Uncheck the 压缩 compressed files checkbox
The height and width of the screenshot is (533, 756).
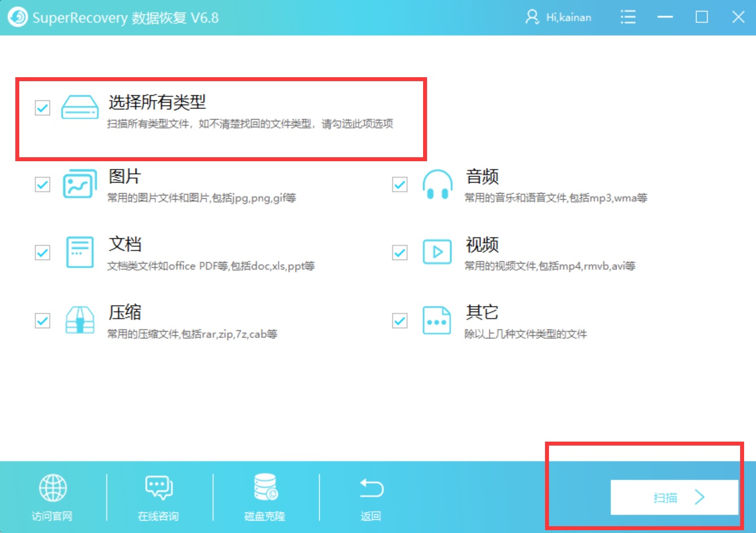[42, 320]
